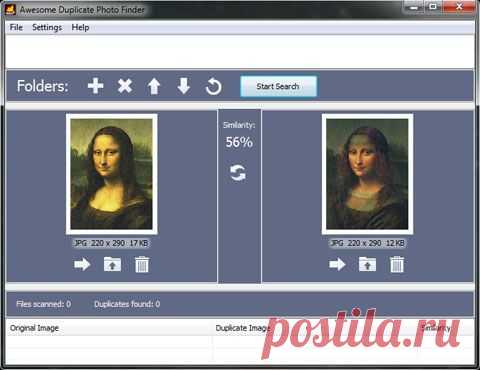480x370 pixels.
Task: Delete the left image with trash icon
Action: click(x=142, y=264)
